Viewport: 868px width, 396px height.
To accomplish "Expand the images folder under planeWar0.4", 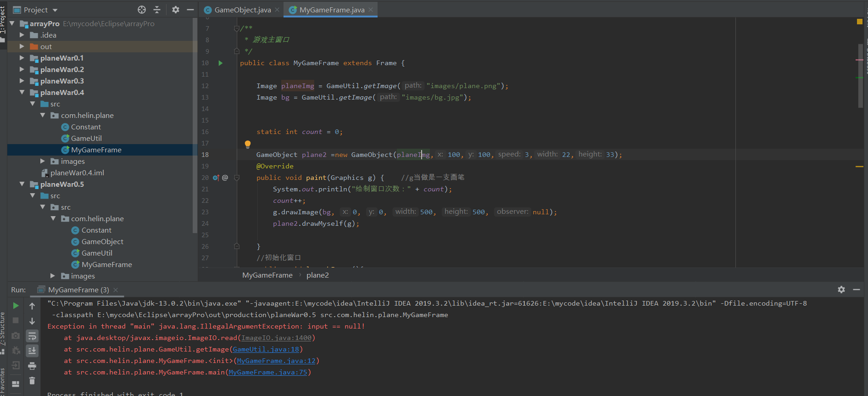I will (x=43, y=161).
